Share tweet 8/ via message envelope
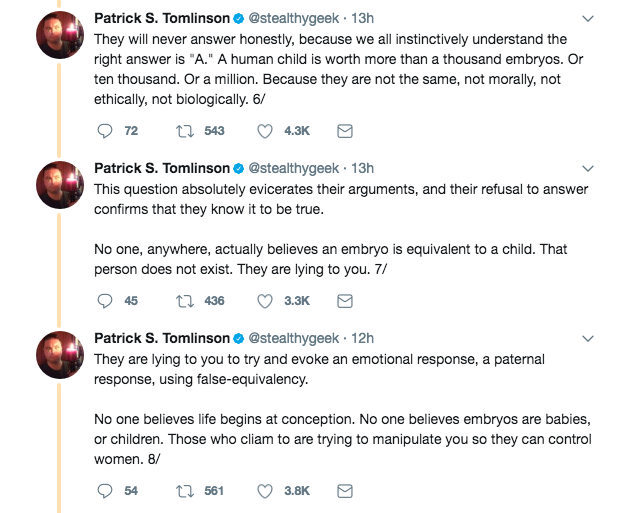Viewport: 633px width, 513px height. click(344, 490)
